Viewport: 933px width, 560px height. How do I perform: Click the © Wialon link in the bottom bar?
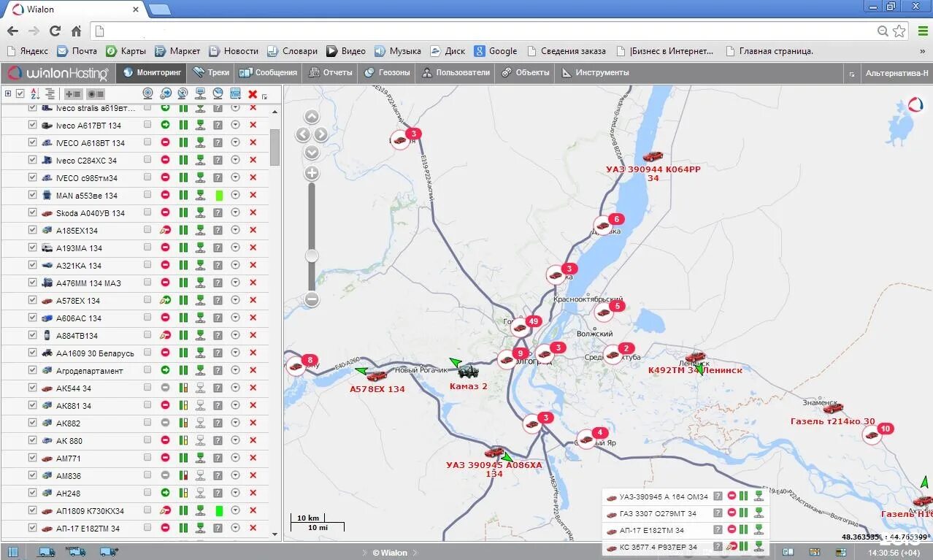pos(390,553)
